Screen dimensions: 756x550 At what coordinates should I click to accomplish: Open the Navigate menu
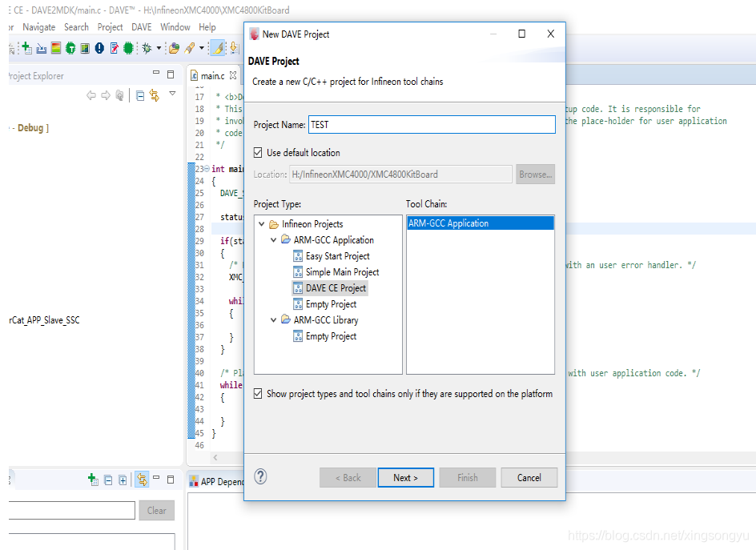(38, 27)
